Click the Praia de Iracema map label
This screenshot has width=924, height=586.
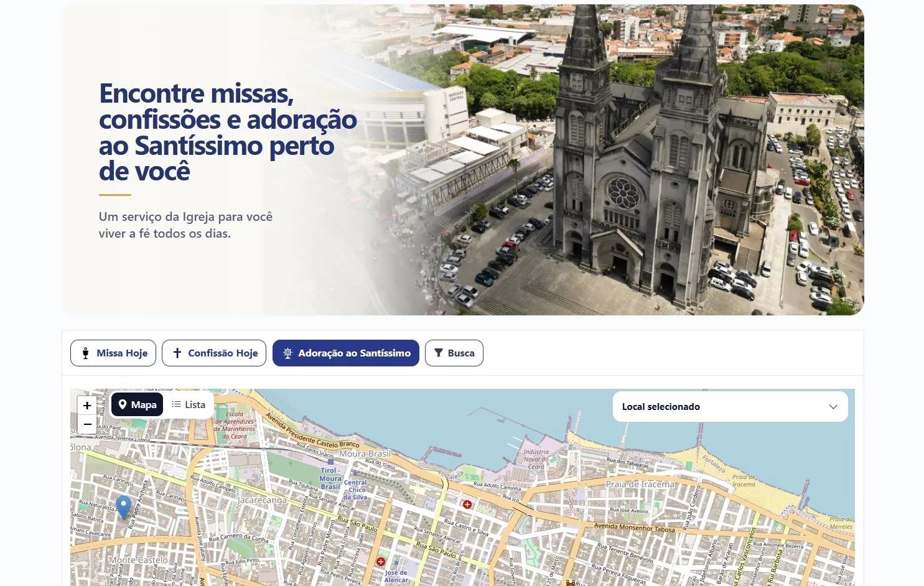[x=640, y=484]
